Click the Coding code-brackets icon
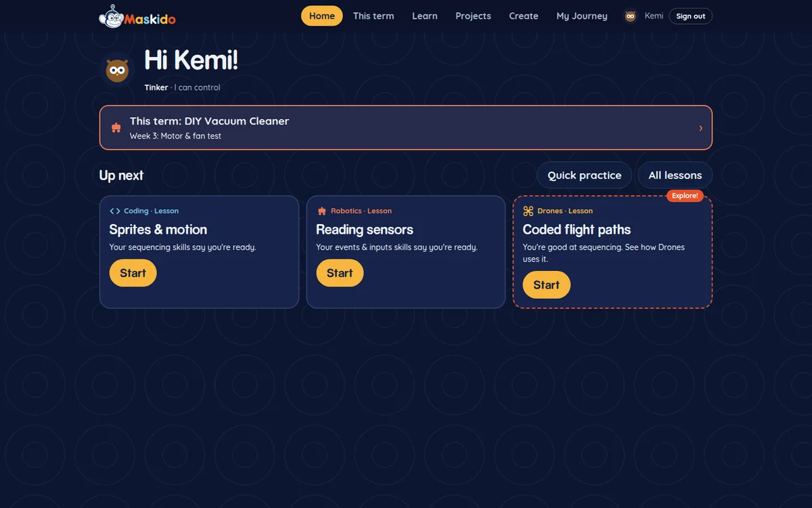Screen dimensions: 812x508 115,211
